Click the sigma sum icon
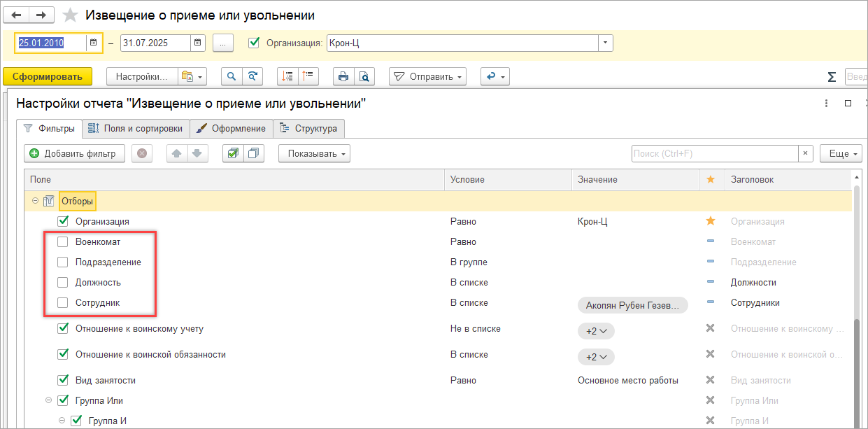Image resolution: width=868 pixels, height=429 pixels. [832, 76]
